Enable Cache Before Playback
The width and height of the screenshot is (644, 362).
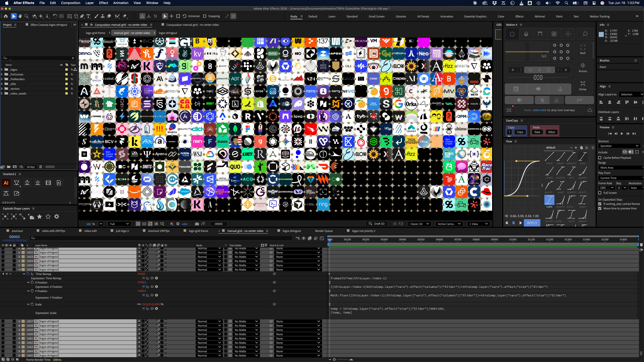pos(600,158)
